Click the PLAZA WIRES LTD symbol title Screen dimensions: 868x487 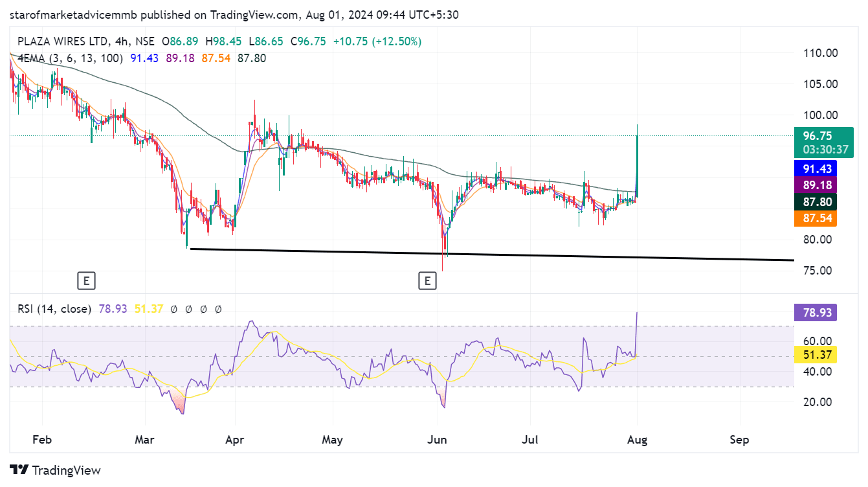click(63, 41)
